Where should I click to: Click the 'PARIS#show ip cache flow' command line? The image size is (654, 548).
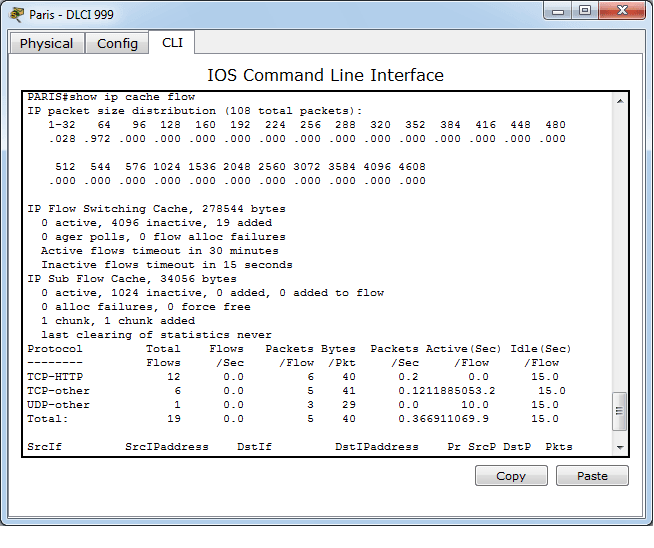tap(111, 97)
